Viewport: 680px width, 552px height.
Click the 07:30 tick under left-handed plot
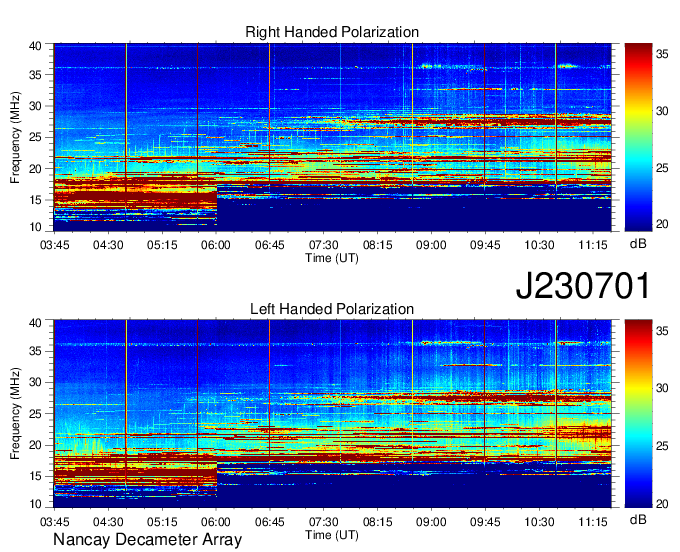(324, 522)
